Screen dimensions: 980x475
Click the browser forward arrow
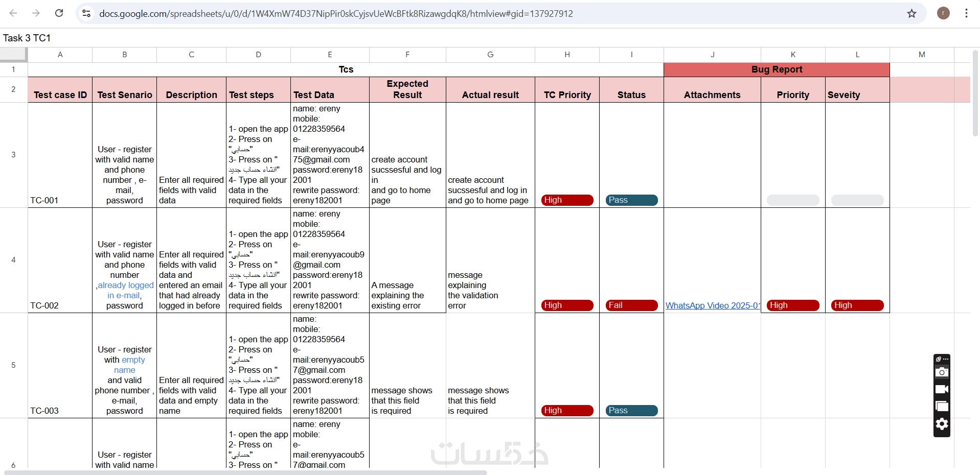click(x=36, y=13)
